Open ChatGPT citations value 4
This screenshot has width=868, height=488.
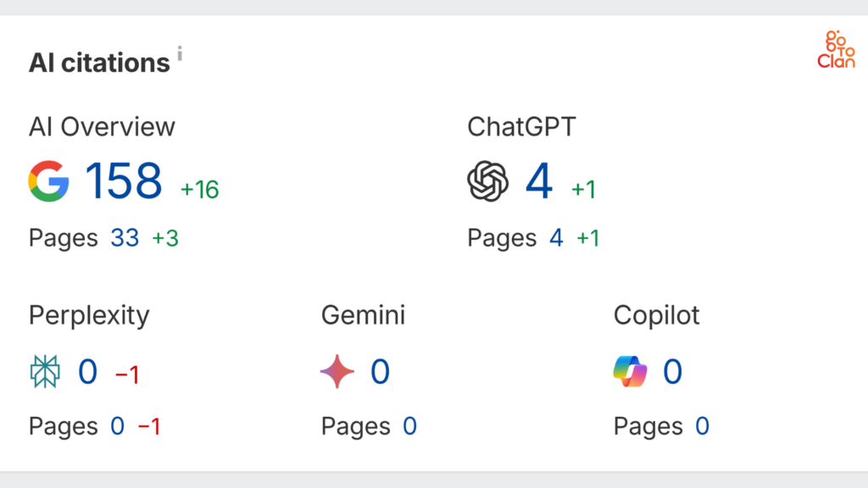(539, 180)
